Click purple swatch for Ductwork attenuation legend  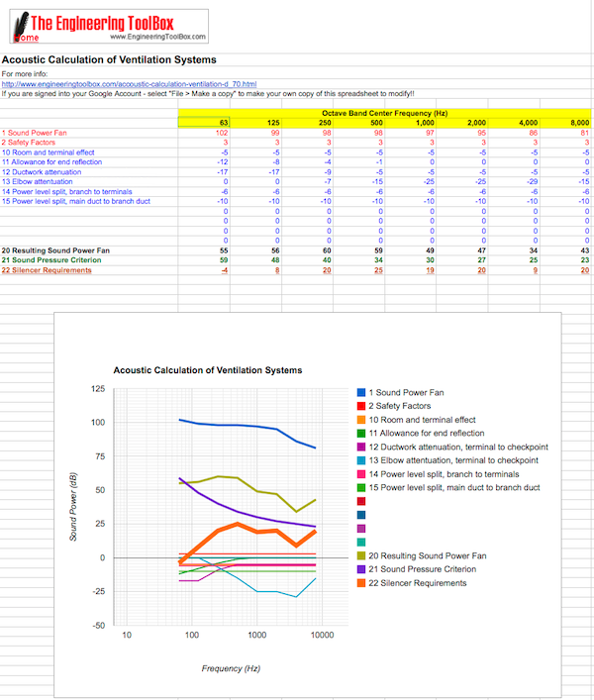tap(361, 447)
